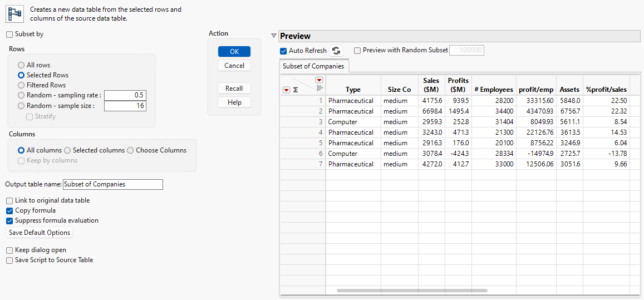
Task: Click the Output table name field
Action: coord(112,184)
